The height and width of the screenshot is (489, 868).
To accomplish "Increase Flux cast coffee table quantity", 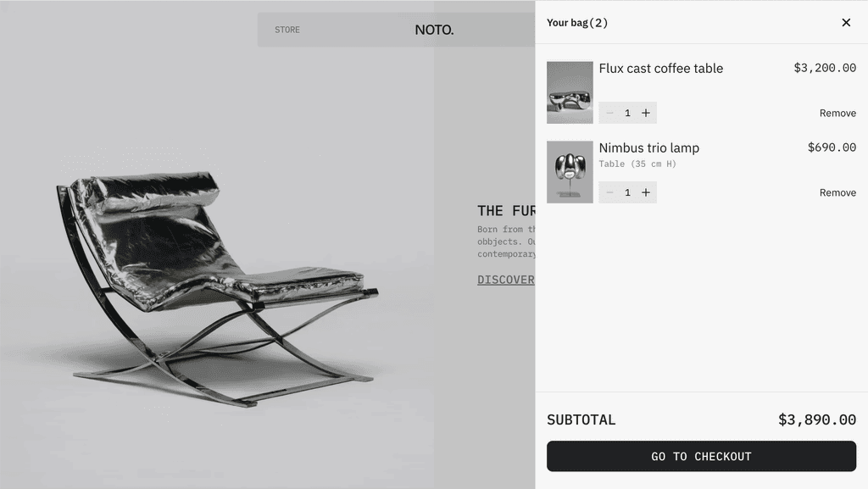I will (x=645, y=113).
